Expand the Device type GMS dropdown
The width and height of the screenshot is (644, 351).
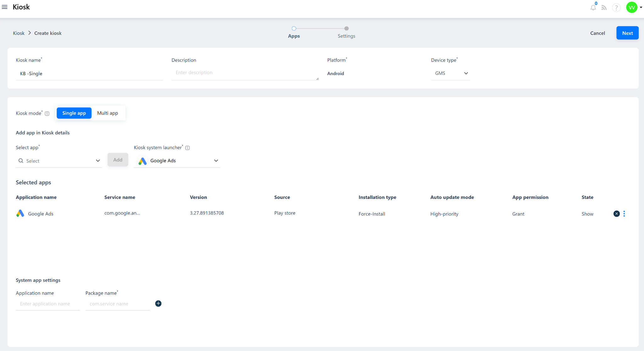(450, 73)
